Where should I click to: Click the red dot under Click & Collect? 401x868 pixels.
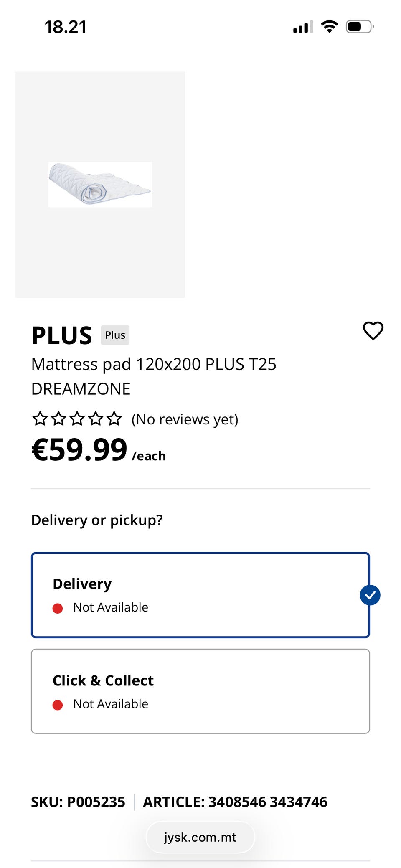click(x=58, y=705)
